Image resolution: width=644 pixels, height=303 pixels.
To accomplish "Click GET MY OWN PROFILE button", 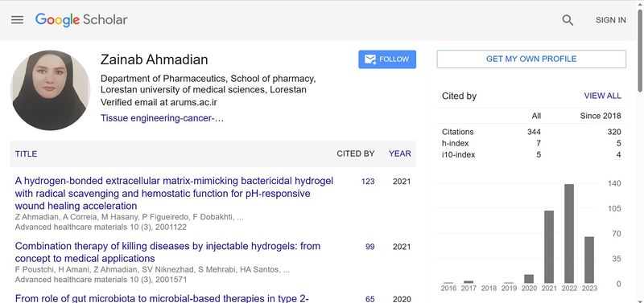I will (x=531, y=59).
